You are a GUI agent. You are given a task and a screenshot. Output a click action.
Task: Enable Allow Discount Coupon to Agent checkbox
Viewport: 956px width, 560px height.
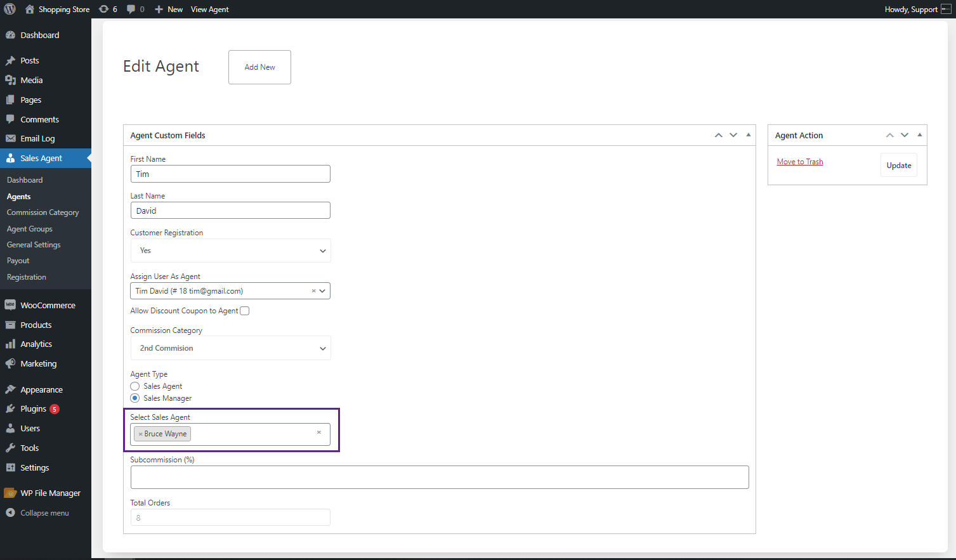pyautogui.click(x=245, y=311)
